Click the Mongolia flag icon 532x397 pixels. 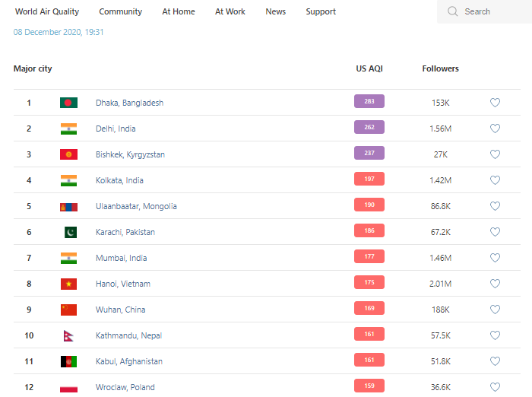tap(68, 206)
